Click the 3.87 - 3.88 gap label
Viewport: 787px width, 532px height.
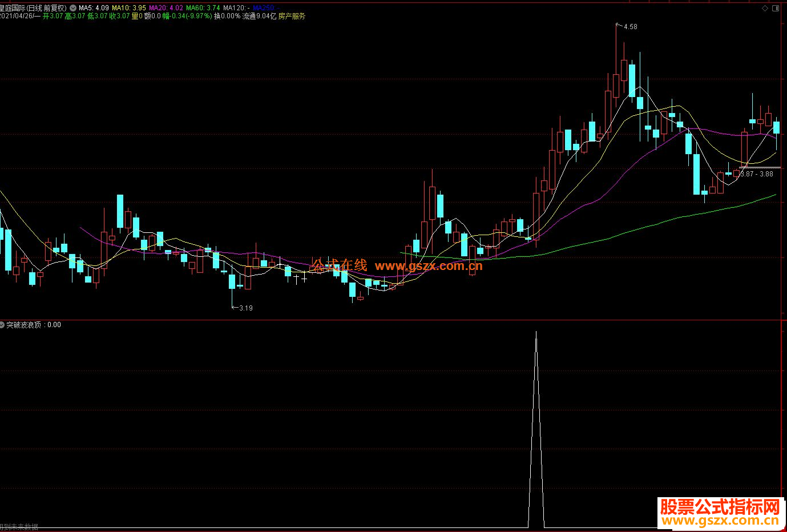(x=757, y=174)
